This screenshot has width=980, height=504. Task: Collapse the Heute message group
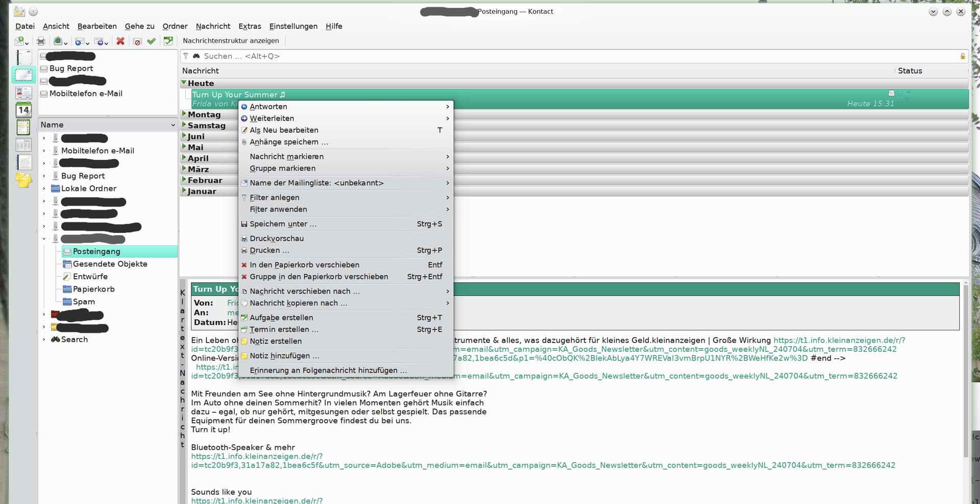pyautogui.click(x=184, y=83)
